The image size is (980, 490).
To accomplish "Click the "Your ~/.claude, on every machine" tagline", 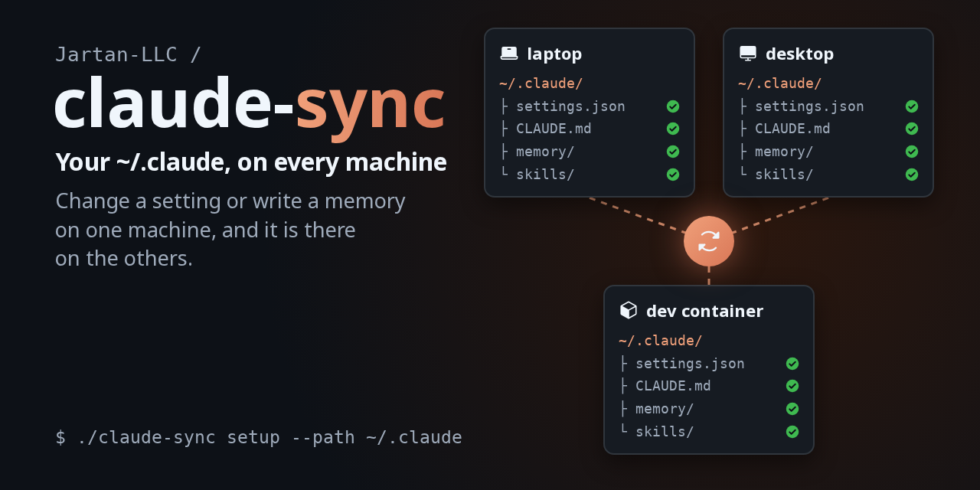I will (x=251, y=162).
